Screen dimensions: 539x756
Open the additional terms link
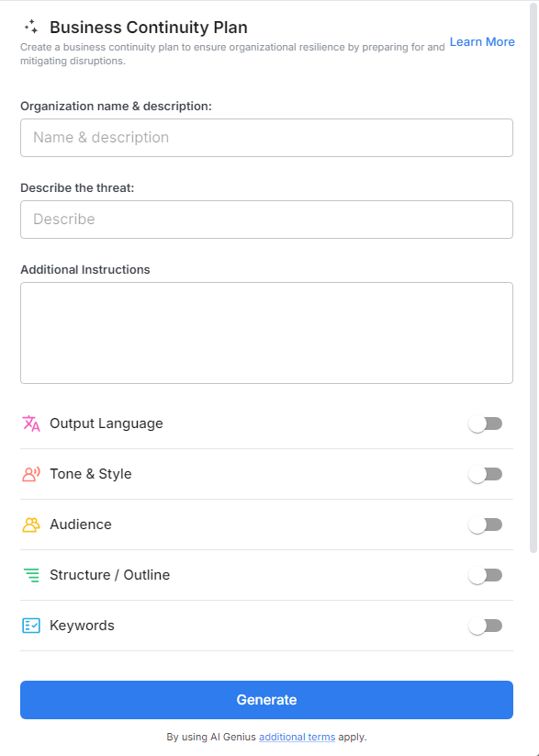tap(297, 737)
